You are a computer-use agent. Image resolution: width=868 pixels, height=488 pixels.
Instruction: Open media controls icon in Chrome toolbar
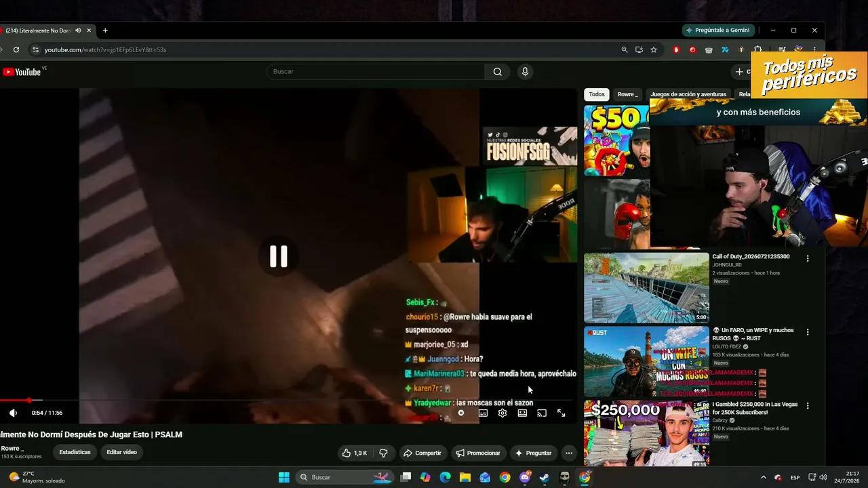tap(782, 49)
